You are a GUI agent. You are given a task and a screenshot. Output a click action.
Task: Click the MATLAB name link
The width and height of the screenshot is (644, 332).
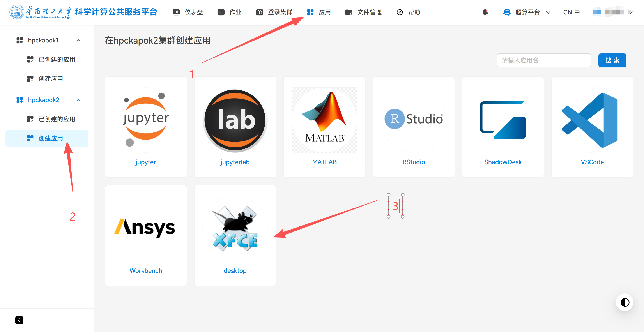click(x=324, y=162)
